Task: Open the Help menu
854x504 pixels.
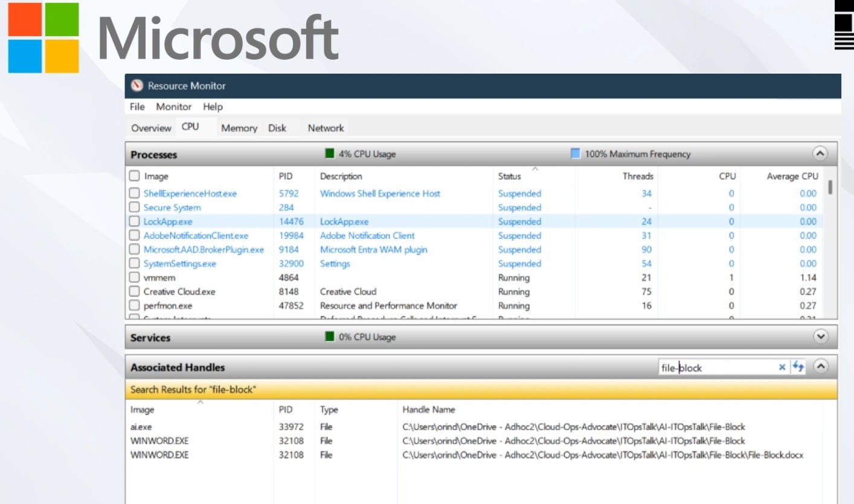Action: [x=213, y=107]
